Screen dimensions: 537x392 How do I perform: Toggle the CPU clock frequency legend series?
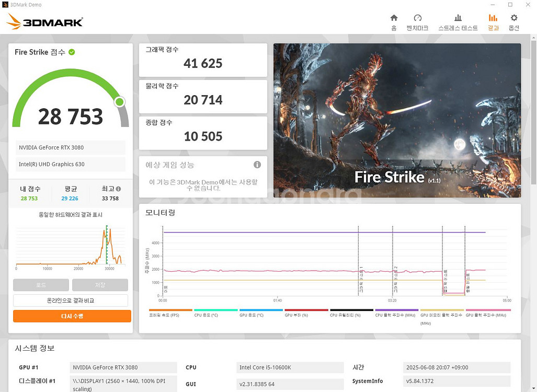click(x=396, y=313)
